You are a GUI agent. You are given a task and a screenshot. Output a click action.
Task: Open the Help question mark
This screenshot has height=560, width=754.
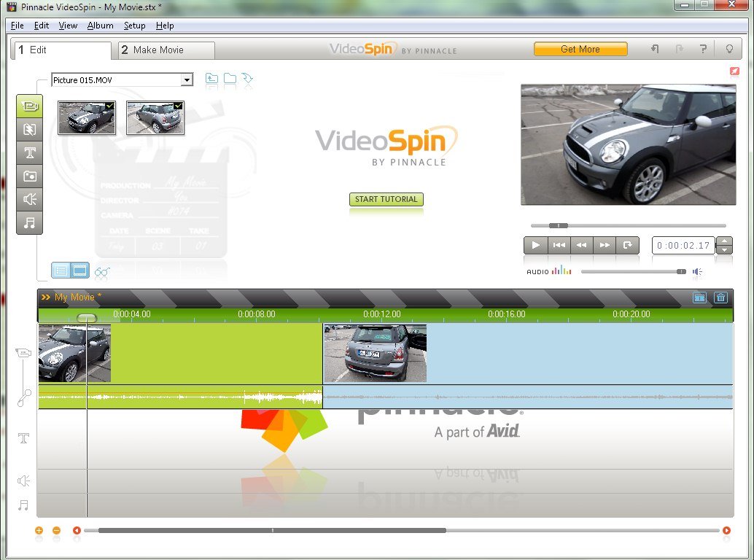pos(703,49)
